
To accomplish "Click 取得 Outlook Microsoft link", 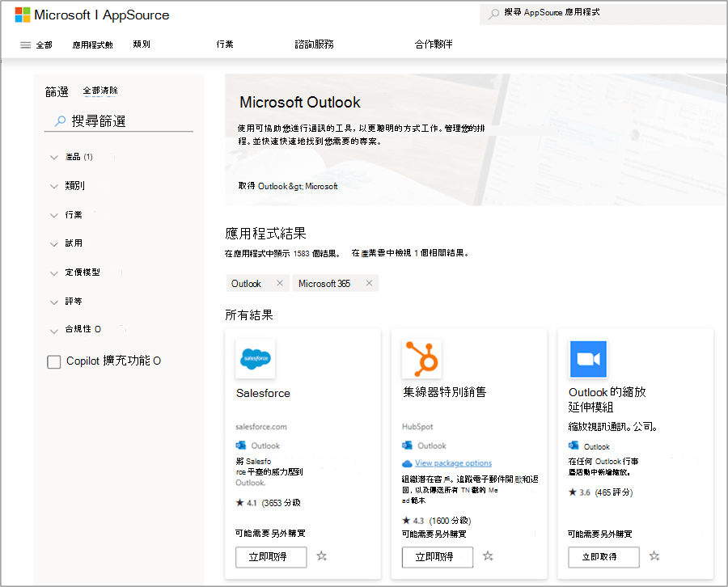I will 288,186.
